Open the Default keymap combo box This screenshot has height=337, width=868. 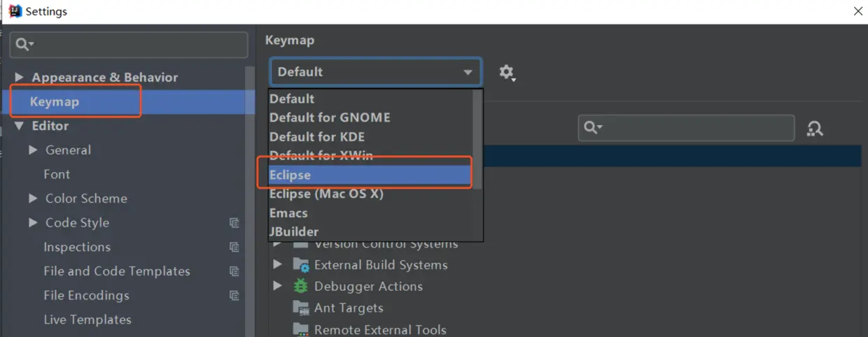(x=376, y=72)
